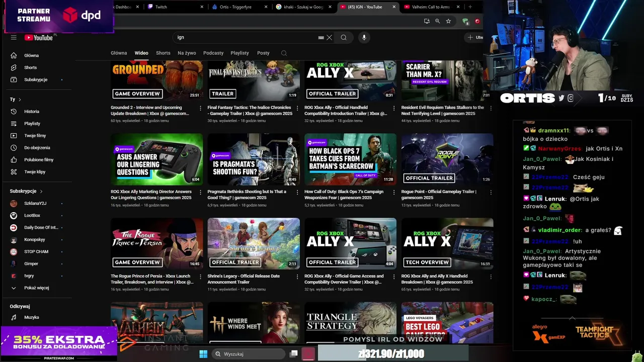Screen dimensions: 644x362
Task: Open Final Fantasy Tactics video title link
Action: (250, 111)
